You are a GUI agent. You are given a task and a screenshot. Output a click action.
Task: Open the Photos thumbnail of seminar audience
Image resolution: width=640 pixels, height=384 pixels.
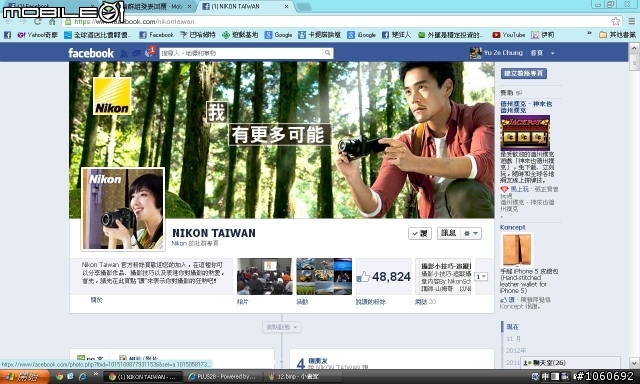point(264,276)
